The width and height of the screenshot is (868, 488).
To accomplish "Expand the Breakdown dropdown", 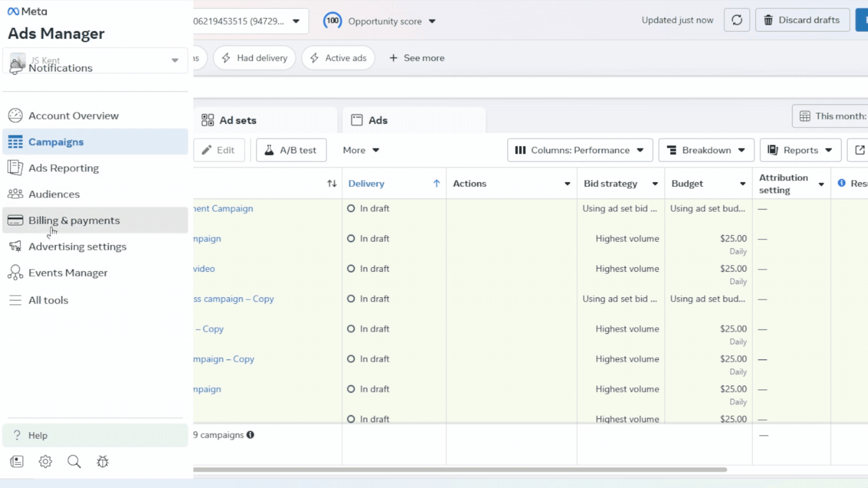I will click(x=706, y=150).
